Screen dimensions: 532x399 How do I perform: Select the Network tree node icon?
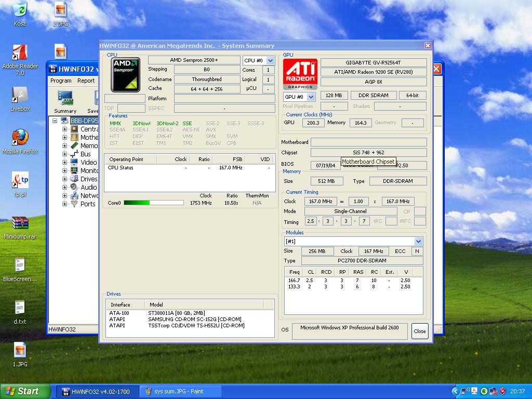(x=74, y=195)
